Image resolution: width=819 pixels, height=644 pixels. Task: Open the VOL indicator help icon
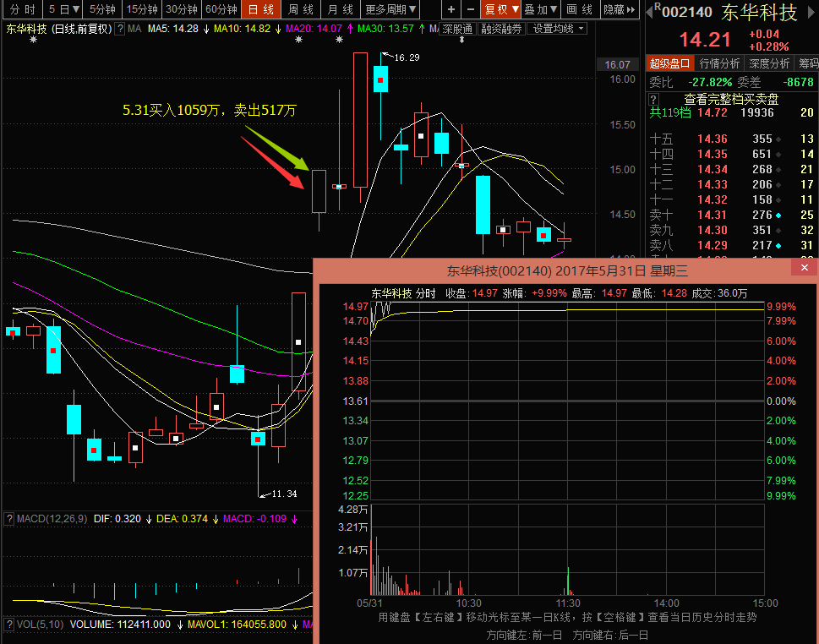[9, 625]
